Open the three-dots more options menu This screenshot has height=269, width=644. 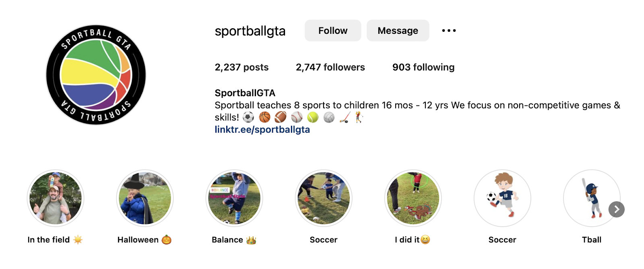click(x=449, y=31)
